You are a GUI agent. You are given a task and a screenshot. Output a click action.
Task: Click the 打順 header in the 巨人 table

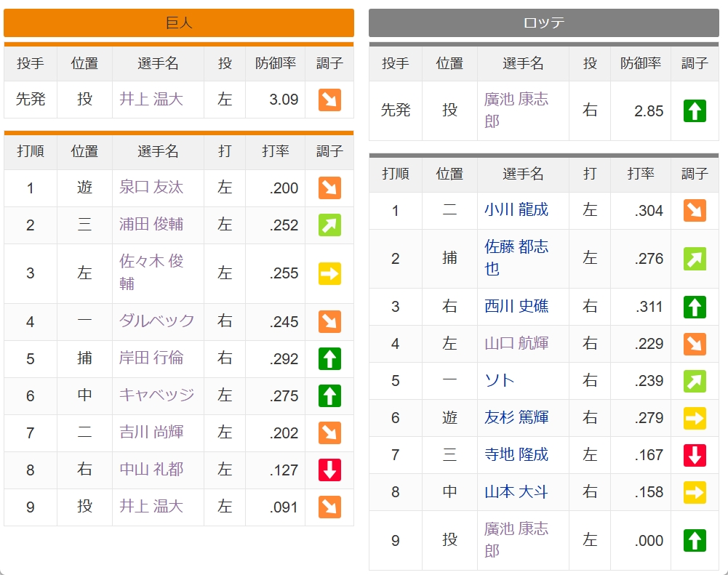[x=31, y=152]
